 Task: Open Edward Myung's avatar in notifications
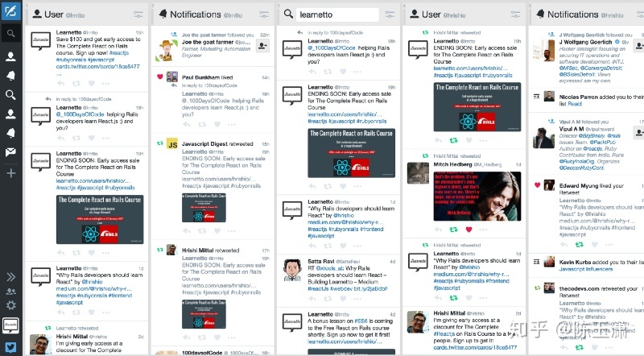point(549,185)
